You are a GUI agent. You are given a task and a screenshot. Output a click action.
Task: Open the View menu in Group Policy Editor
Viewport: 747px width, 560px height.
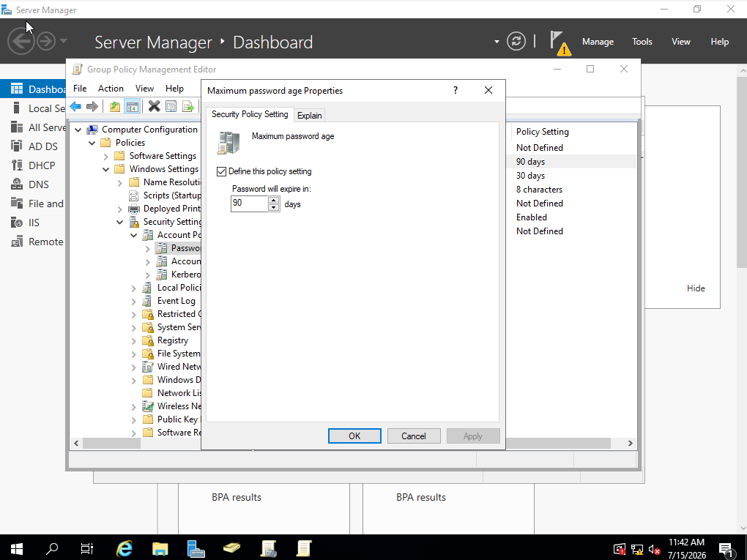144,89
